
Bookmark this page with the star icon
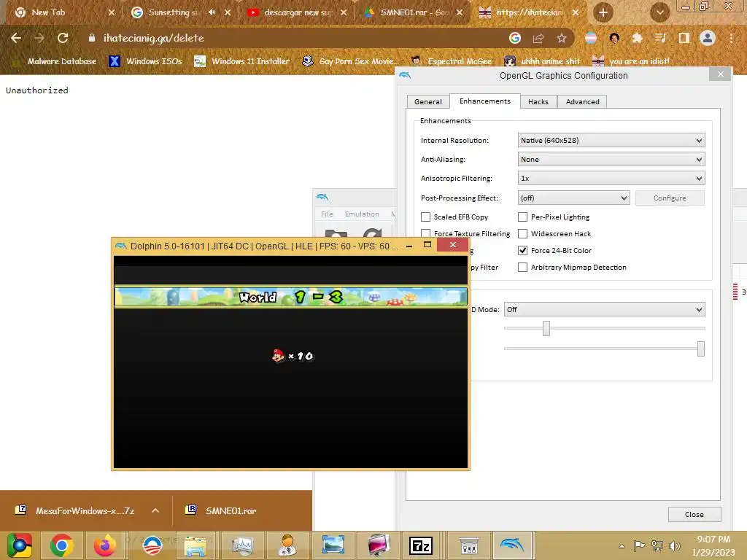click(x=562, y=38)
